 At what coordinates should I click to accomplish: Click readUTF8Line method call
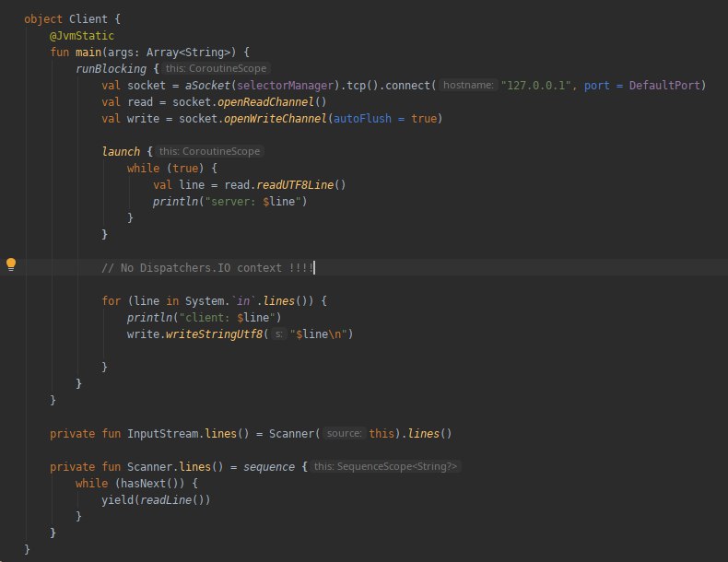coord(295,185)
